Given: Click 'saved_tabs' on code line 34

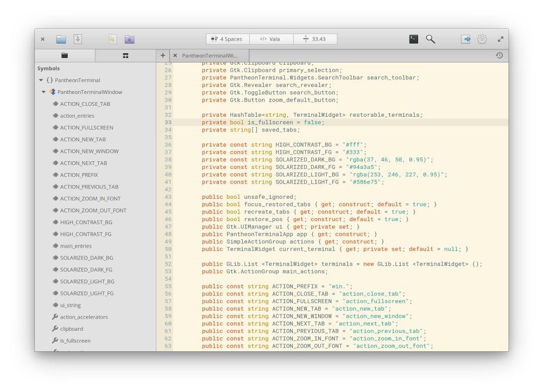Looking at the screenshot, I should tap(279, 130).
